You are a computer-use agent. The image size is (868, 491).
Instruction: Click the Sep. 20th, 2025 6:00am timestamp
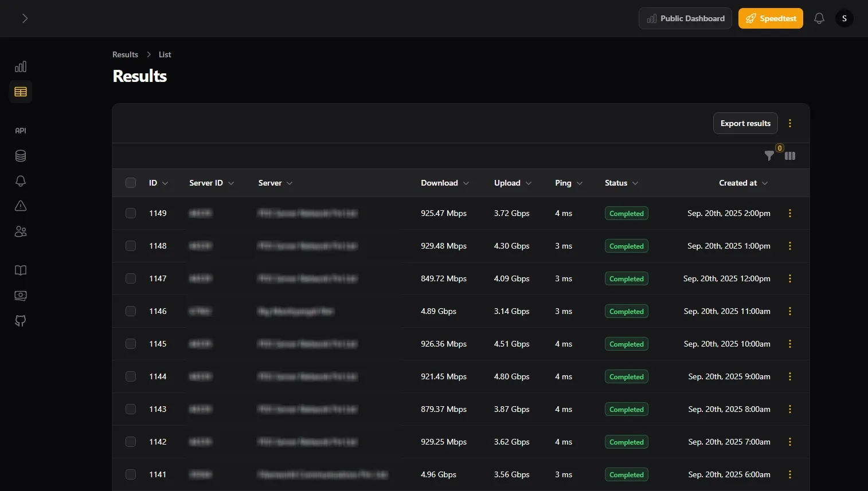pyautogui.click(x=729, y=474)
